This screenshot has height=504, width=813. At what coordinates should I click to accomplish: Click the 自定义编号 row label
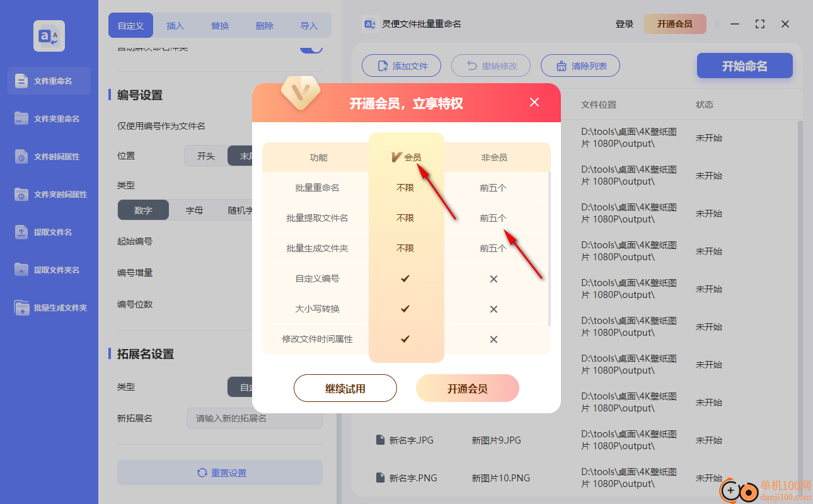pyautogui.click(x=317, y=278)
